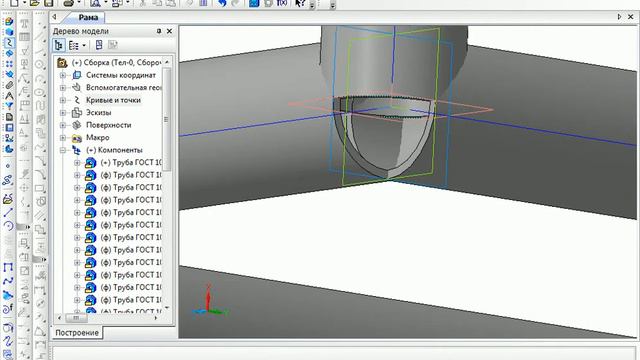640x360 pixels.
Task: Click the blue filter funnel icon
Action: coord(9,107)
